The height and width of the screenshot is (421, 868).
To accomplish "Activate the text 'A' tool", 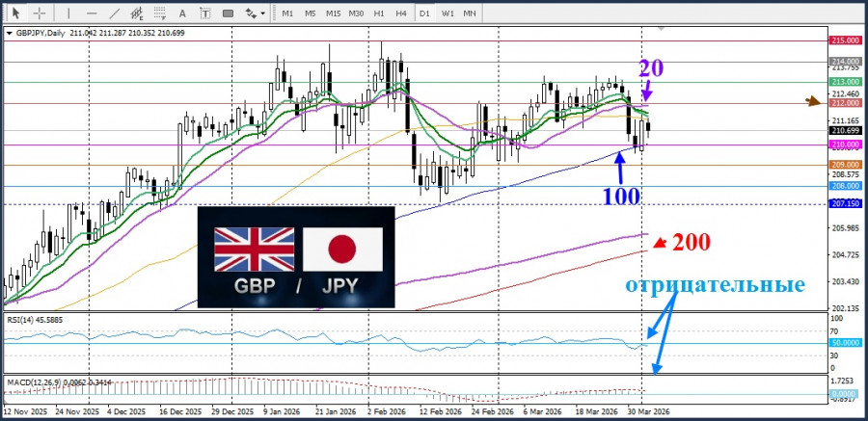I will pyautogui.click(x=182, y=13).
